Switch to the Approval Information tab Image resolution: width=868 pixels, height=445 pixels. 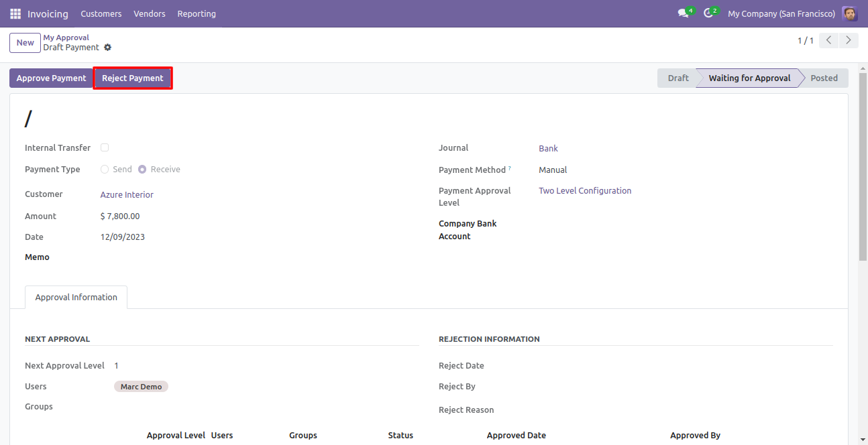tap(76, 298)
